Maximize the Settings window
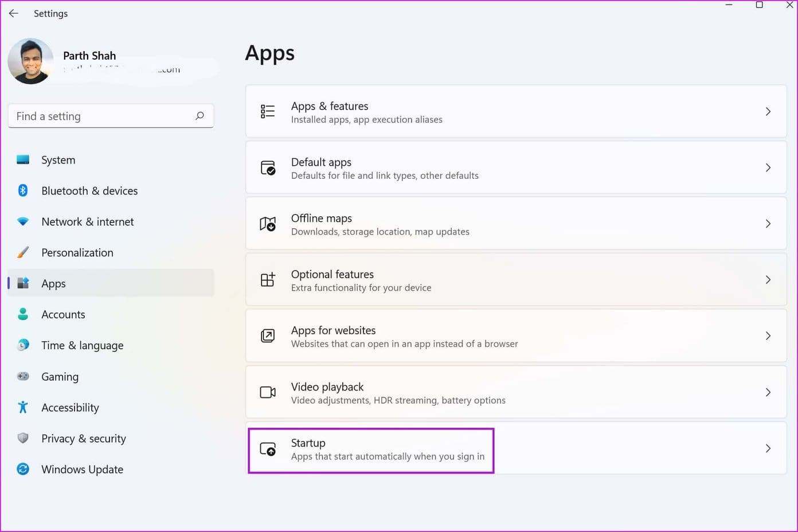Screen dimensions: 798x532 (759, 5)
